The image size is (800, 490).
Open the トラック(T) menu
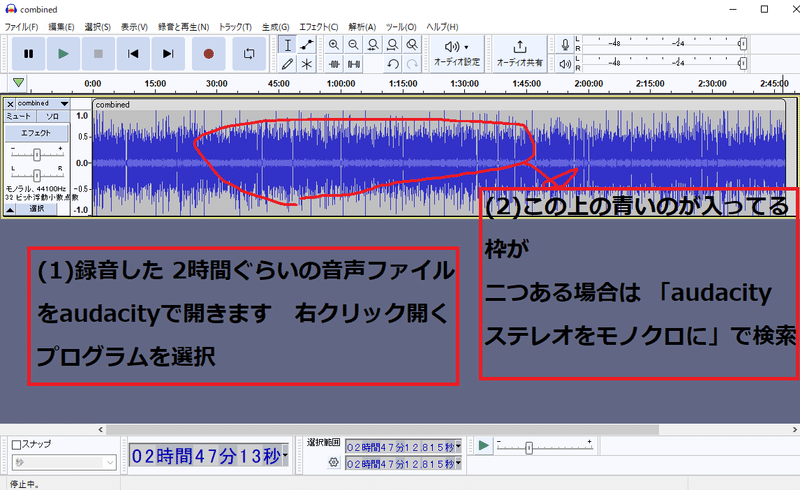point(235,27)
